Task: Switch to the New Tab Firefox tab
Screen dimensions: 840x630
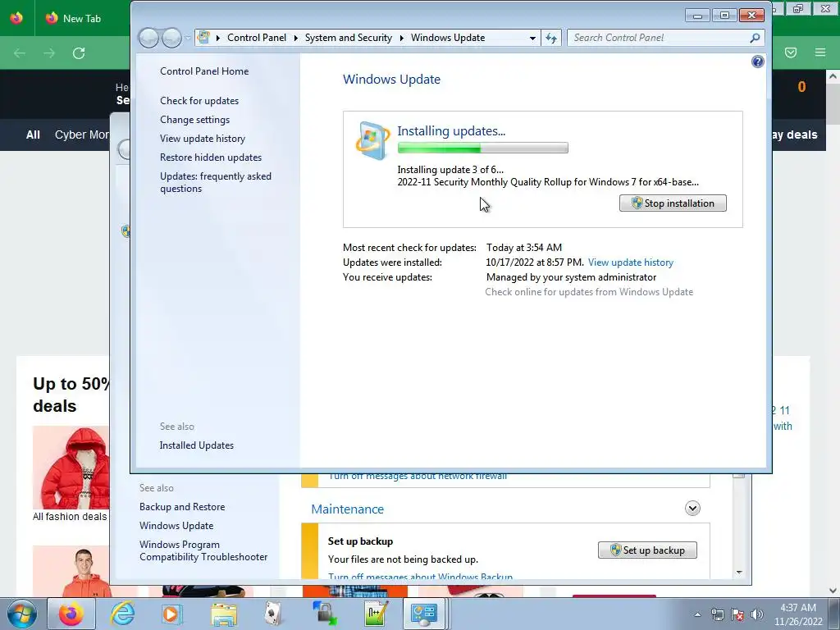Action: coord(82,18)
